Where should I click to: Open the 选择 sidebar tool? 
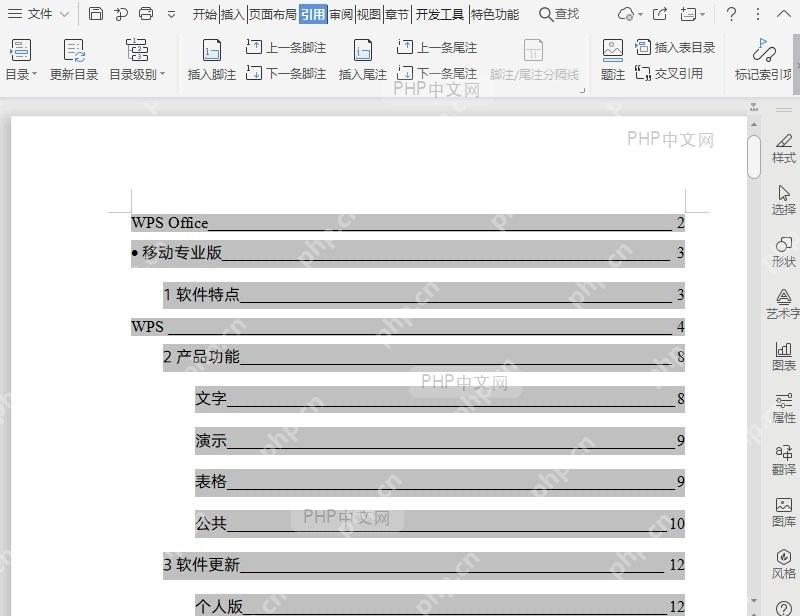[x=784, y=201]
